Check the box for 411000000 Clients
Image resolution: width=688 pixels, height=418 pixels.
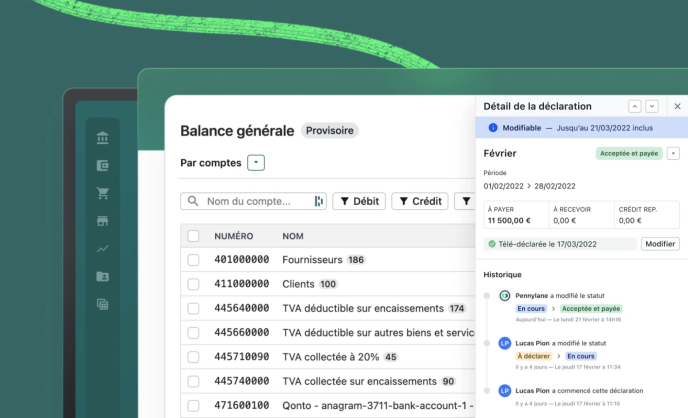pos(193,284)
